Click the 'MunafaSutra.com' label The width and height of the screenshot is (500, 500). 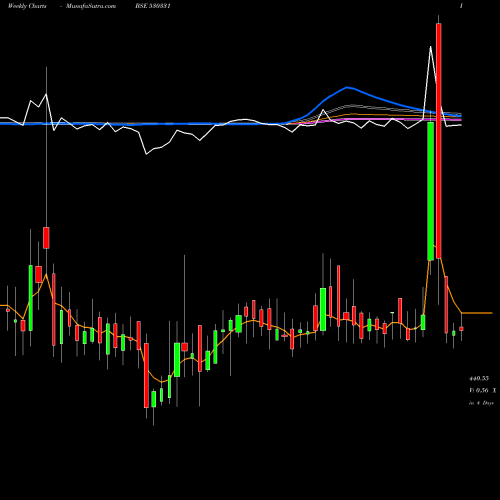(91, 6)
